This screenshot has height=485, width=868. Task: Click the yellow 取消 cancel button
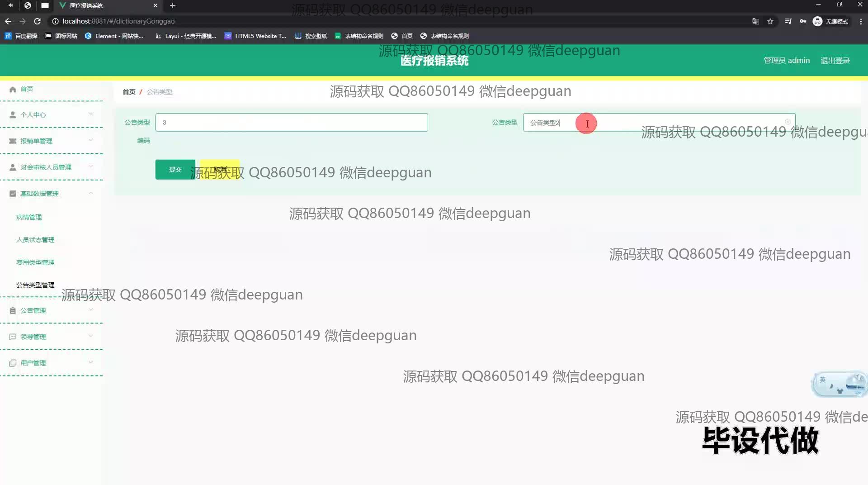pos(220,170)
